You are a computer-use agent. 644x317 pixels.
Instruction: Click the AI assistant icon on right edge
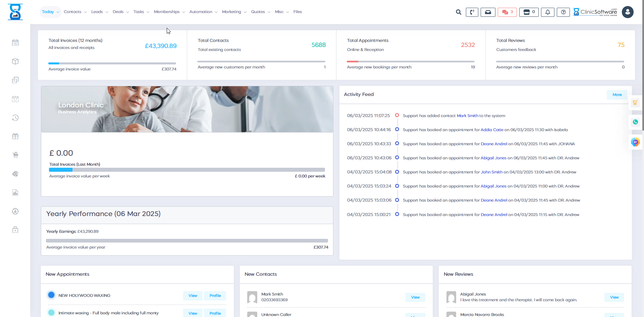[635, 142]
